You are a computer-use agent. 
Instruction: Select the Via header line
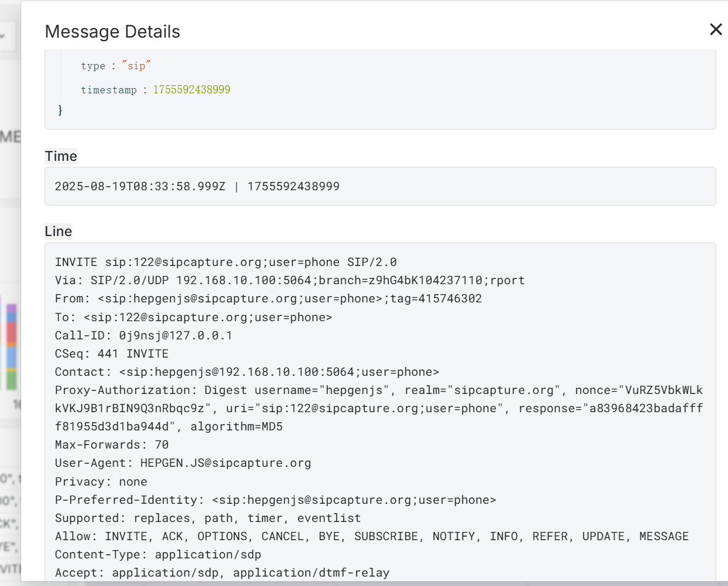point(290,281)
